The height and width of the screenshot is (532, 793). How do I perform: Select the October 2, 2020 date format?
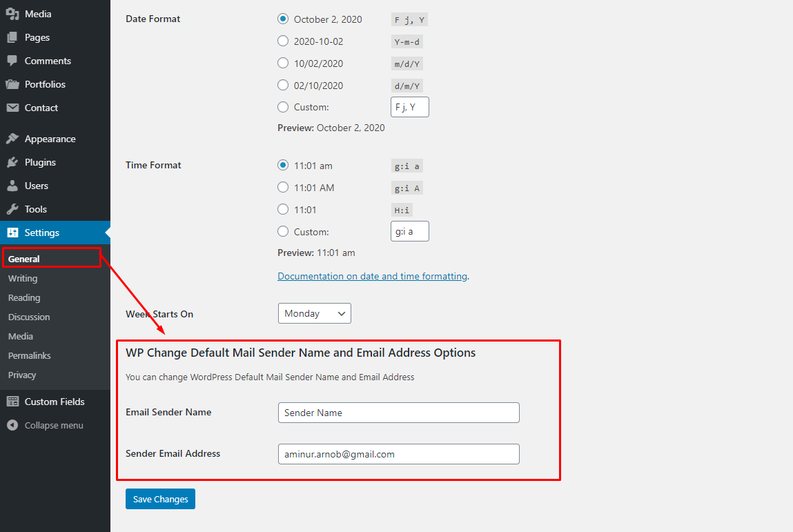click(283, 19)
